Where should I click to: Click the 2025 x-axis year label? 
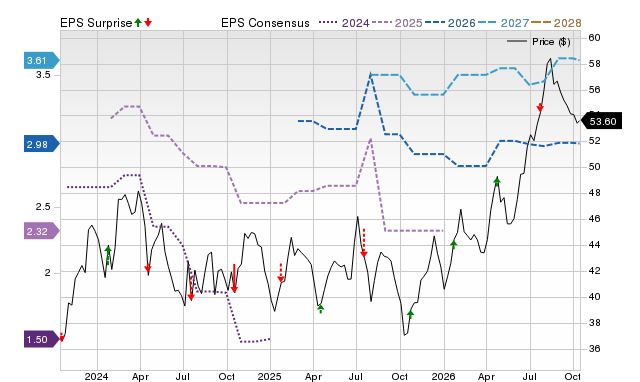point(269,376)
